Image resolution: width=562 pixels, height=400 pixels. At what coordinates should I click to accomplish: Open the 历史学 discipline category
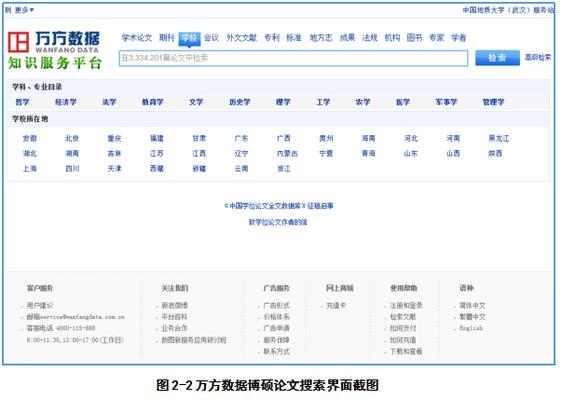click(x=240, y=102)
